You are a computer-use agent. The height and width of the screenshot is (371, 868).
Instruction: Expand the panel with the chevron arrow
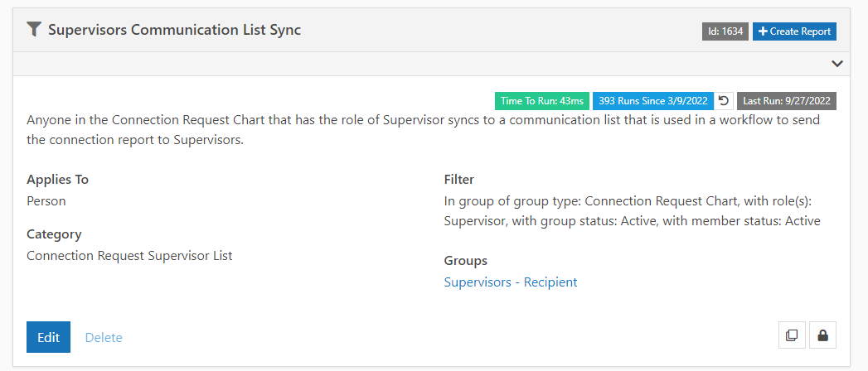[x=837, y=64]
